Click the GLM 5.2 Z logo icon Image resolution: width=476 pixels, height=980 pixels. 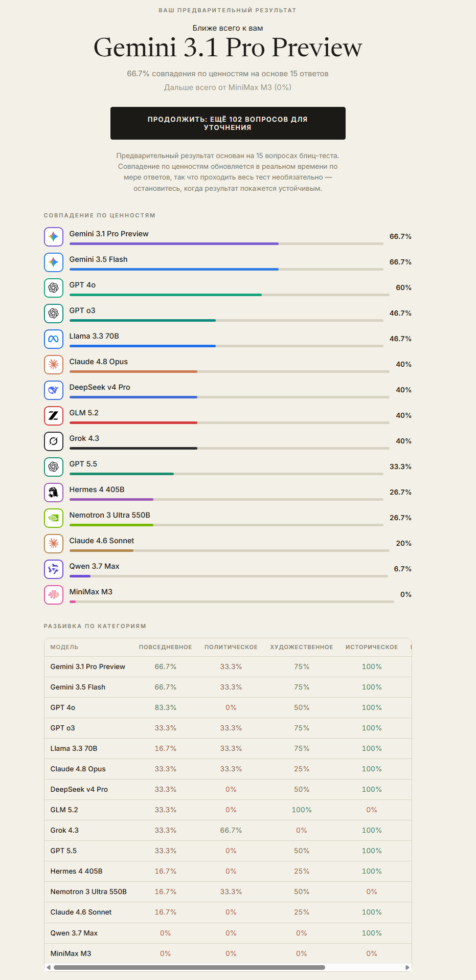54,416
